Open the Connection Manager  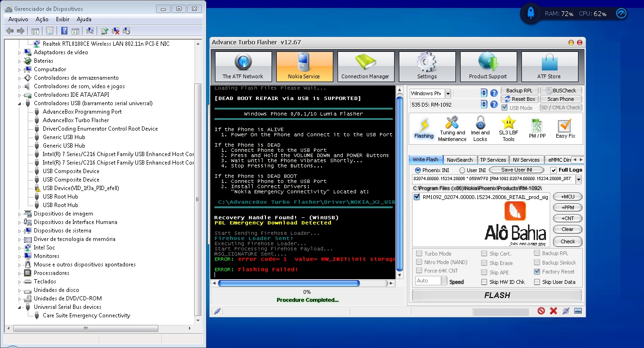tap(366, 66)
